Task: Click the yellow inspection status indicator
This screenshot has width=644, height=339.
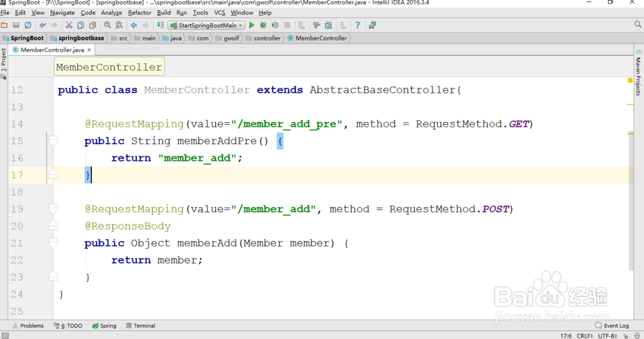Action: click(x=630, y=80)
